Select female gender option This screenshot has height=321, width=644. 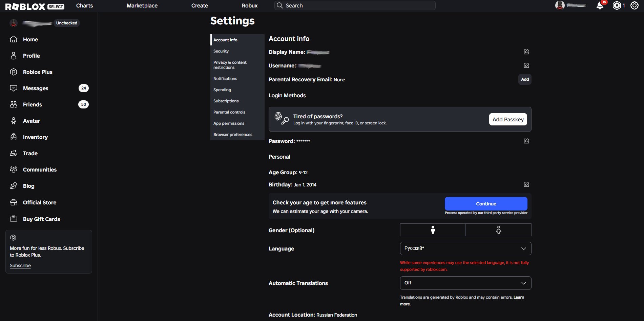tap(498, 230)
